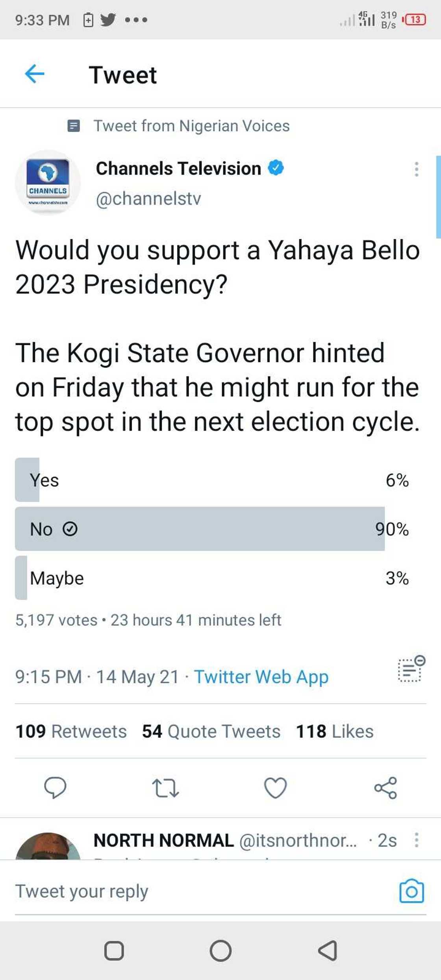The width and height of the screenshot is (441, 980).
Task: Go back using the arrow at top
Action: 35,73
